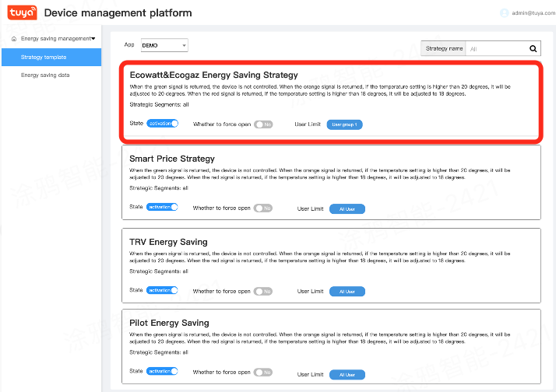The image size is (556, 392).
Task: Click the Strategy name label
Action: click(x=444, y=48)
